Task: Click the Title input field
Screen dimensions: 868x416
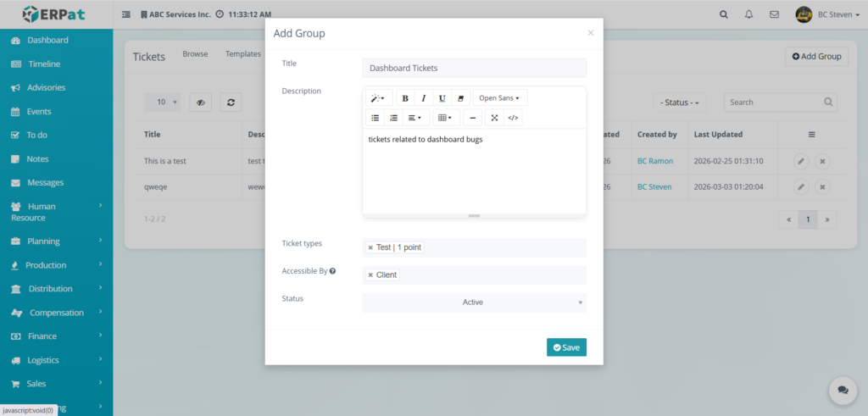Action: click(474, 68)
